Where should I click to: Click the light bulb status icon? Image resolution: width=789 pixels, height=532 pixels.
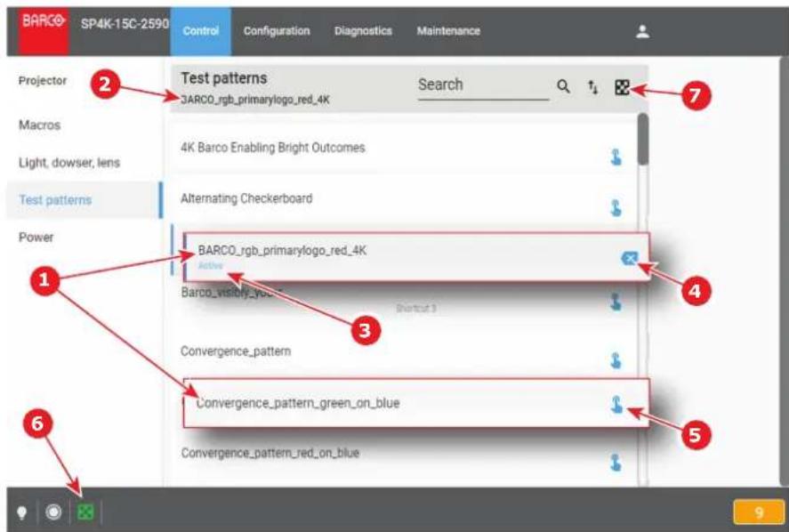point(21,512)
